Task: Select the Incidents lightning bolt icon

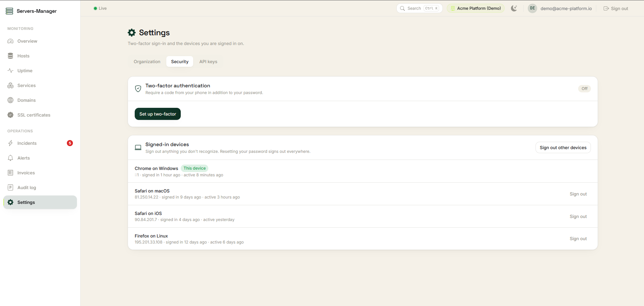Action: [x=10, y=143]
